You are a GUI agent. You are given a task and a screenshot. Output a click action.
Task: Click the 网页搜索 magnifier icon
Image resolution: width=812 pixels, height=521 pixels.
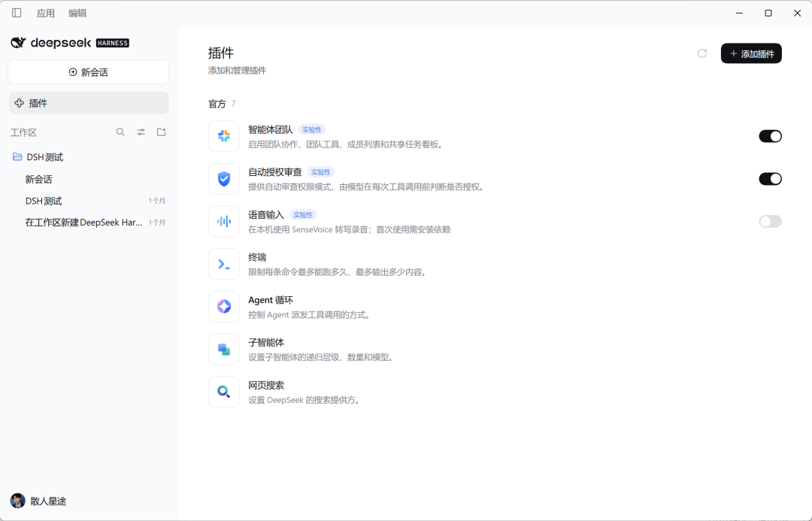(224, 392)
